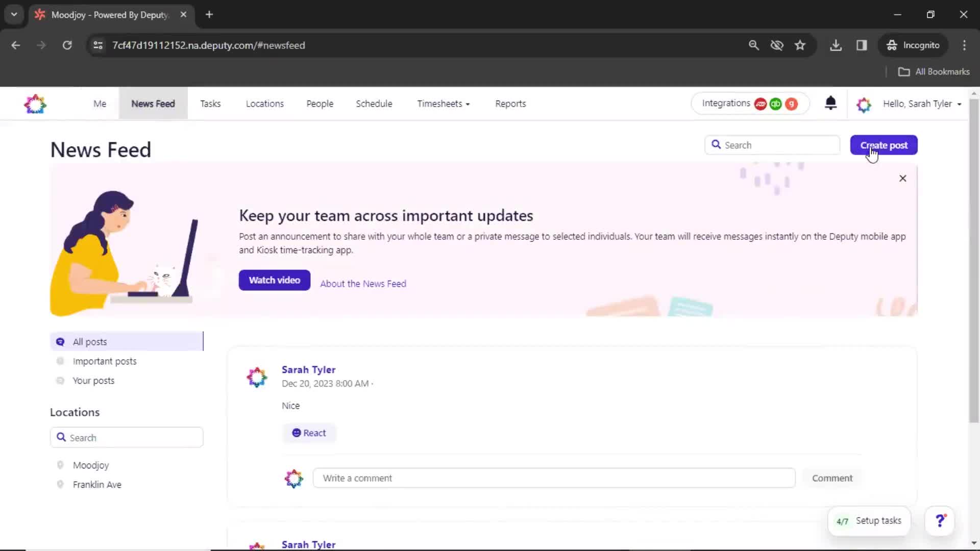Go to the Schedule tab
Image resolution: width=980 pixels, height=551 pixels.
(x=374, y=104)
